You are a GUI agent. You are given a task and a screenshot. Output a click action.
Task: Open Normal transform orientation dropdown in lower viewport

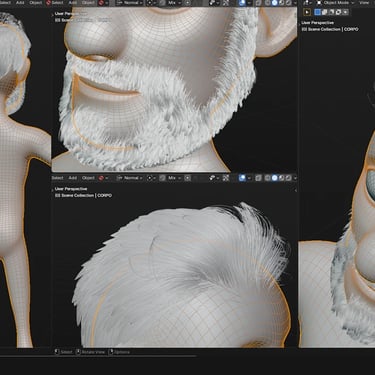tap(130, 178)
